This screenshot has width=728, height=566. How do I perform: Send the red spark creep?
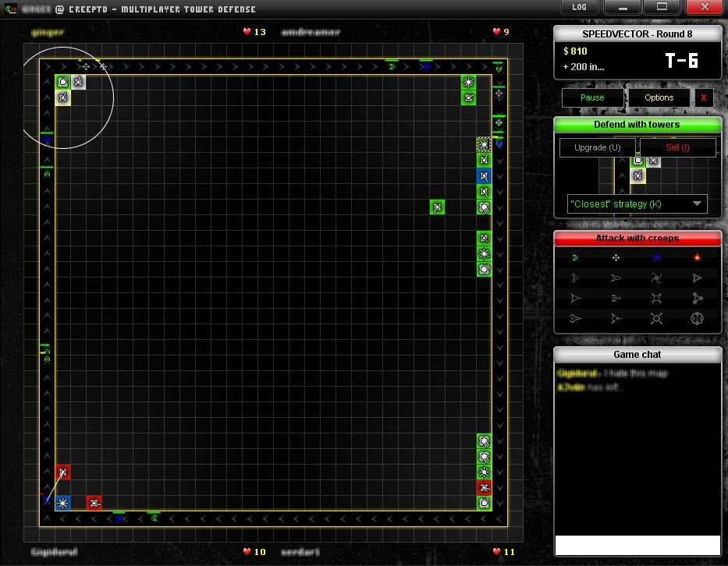pos(697,256)
